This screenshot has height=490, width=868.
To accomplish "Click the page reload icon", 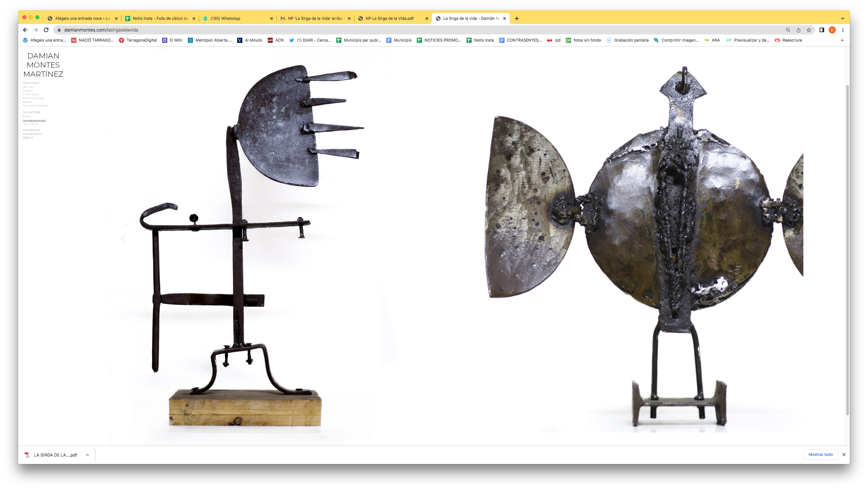I will pyautogui.click(x=46, y=30).
